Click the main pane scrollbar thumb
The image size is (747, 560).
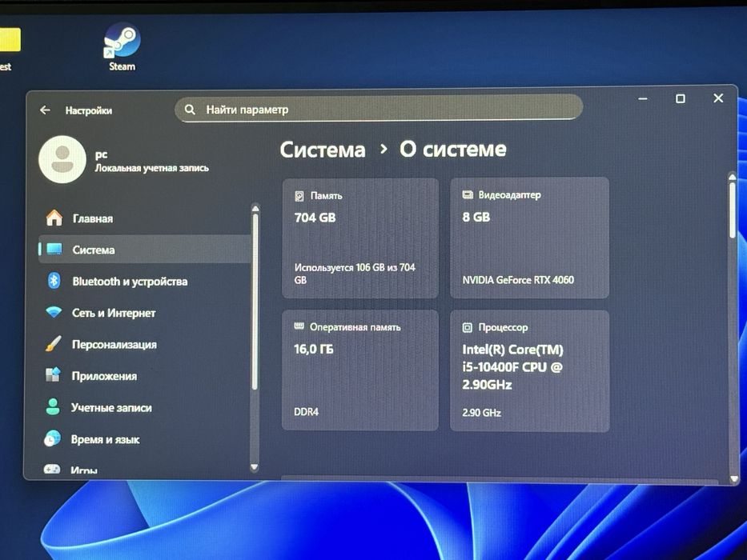pyautogui.click(x=733, y=210)
